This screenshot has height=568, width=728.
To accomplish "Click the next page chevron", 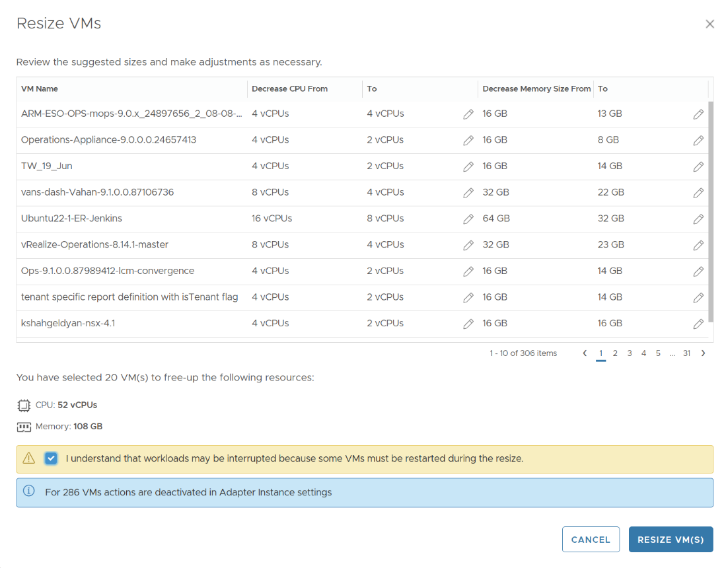I will (703, 353).
